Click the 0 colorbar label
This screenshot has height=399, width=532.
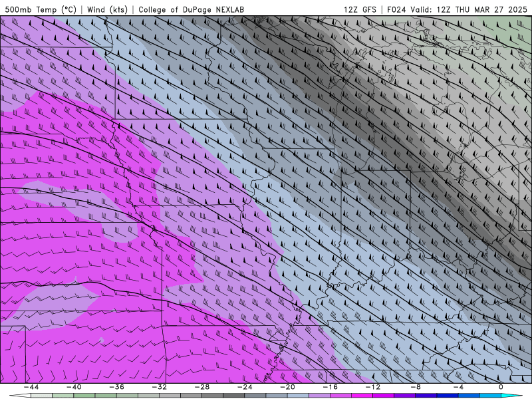[501, 387]
